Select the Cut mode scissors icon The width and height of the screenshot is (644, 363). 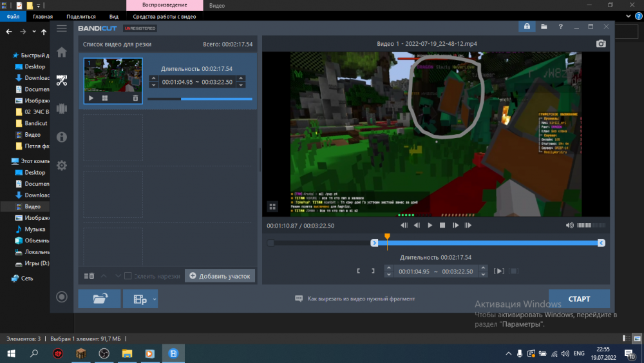62,81
